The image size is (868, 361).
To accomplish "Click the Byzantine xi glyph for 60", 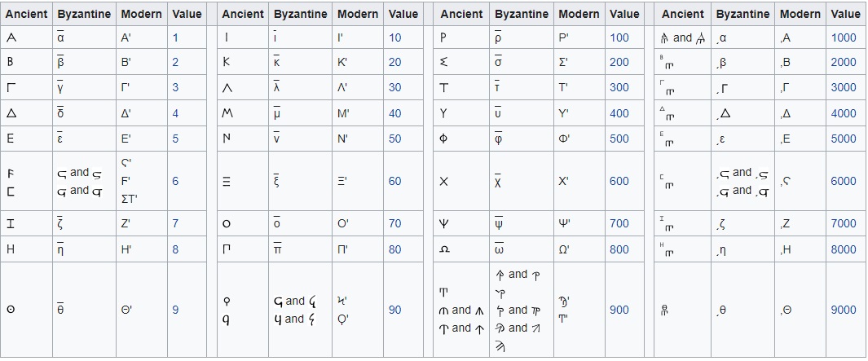I will 275,180.
